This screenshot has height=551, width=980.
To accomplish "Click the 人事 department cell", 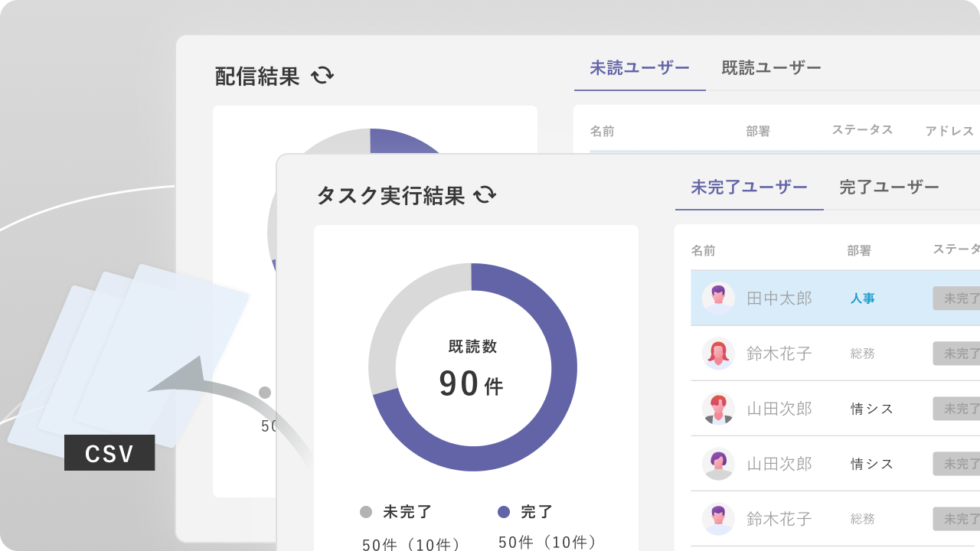I will pos(863,298).
